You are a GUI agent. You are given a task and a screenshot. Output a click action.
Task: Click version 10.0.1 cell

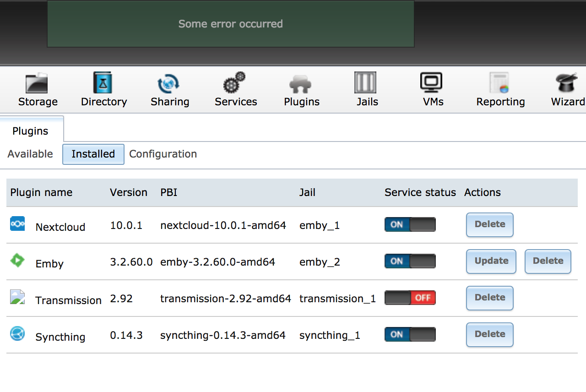[126, 225]
